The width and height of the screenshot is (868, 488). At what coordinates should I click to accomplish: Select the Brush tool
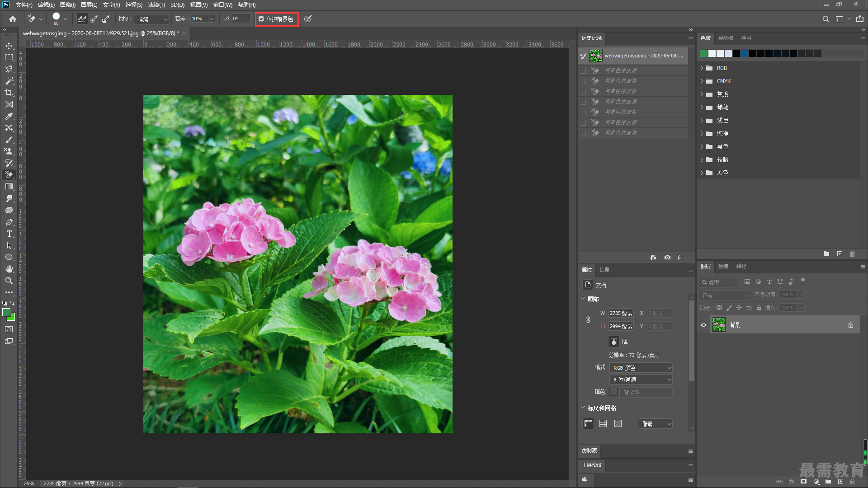click(9, 140)
